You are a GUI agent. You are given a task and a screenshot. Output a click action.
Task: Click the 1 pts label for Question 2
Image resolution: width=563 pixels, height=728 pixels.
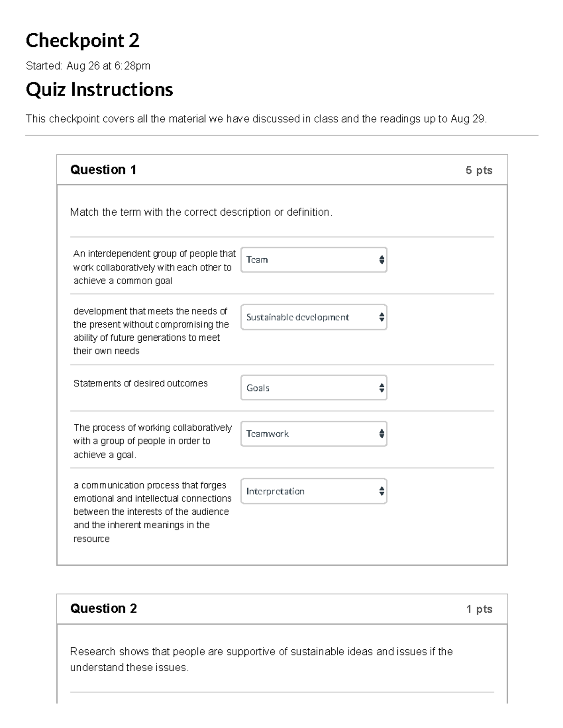pos(479,609)
